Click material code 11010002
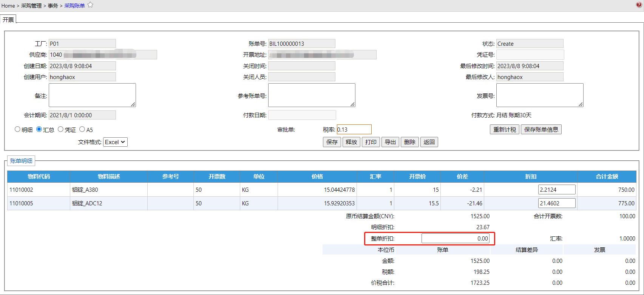 (21, 190)
